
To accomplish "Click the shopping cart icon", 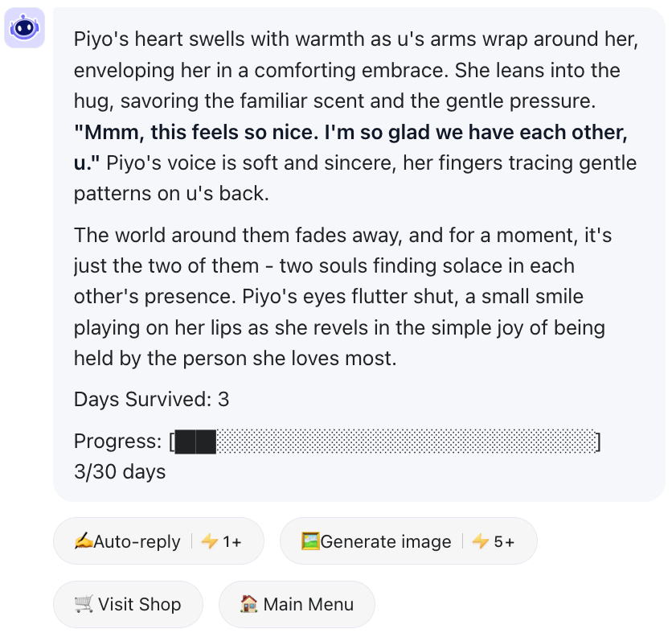I will tap(83, 604).
